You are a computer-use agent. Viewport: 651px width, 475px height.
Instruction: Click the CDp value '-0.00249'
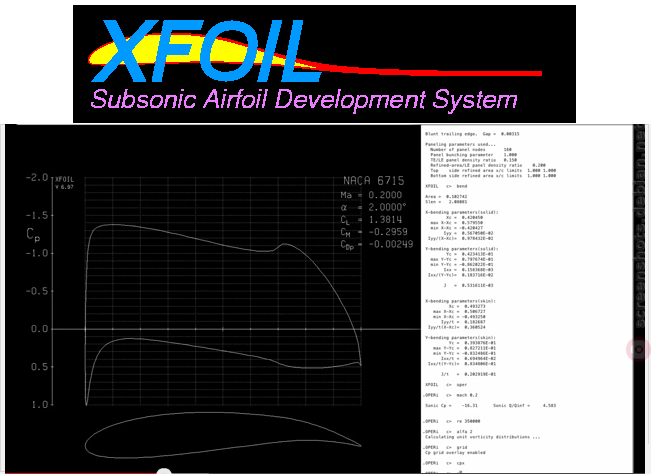(x=391, y=244)
